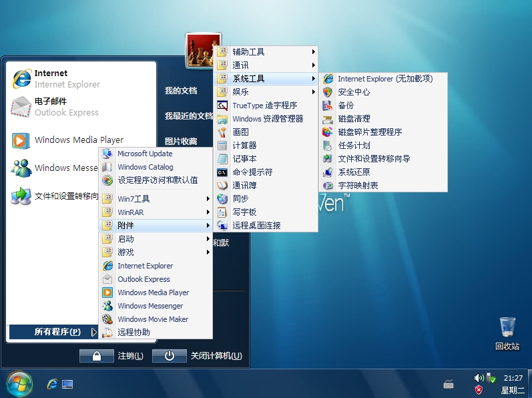
Task: Select the 附件 accessories entry
Action: click(x=156, y=225)
